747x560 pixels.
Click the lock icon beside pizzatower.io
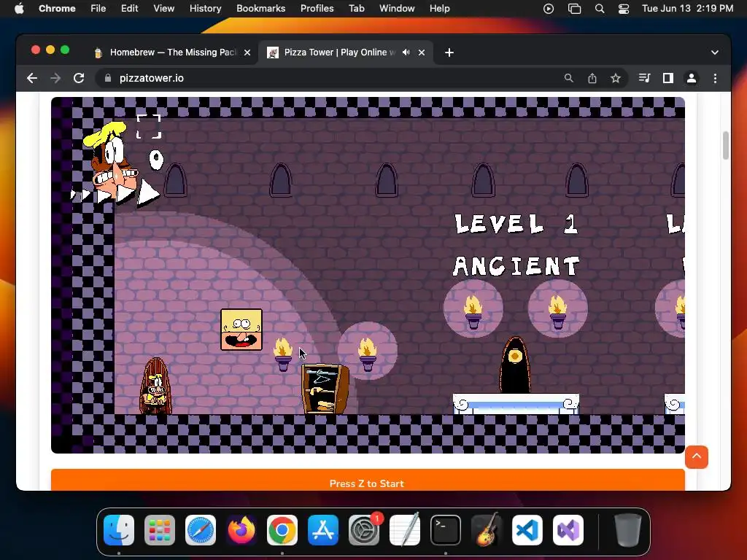point(108,78)
